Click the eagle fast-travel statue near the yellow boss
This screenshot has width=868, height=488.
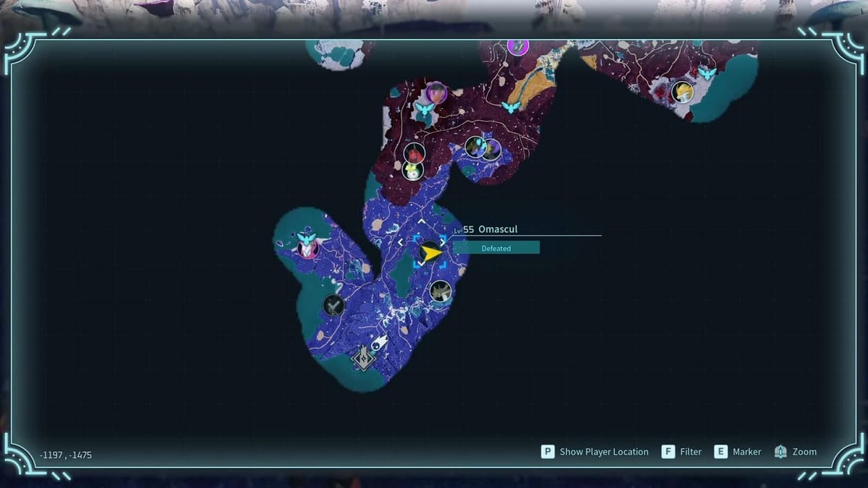(x=708, y=74)
